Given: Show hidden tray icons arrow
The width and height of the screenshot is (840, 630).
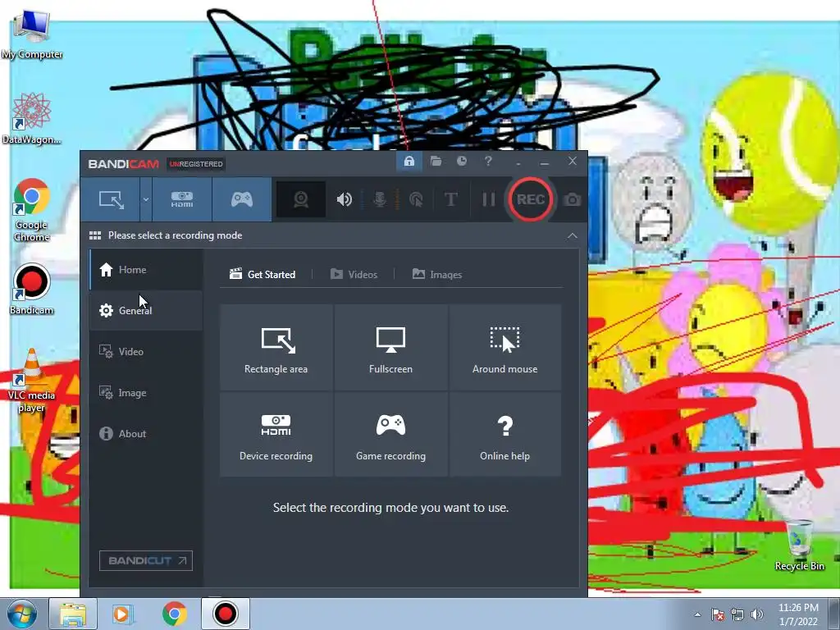Looking at the screenshot, I should click(697, 614).
